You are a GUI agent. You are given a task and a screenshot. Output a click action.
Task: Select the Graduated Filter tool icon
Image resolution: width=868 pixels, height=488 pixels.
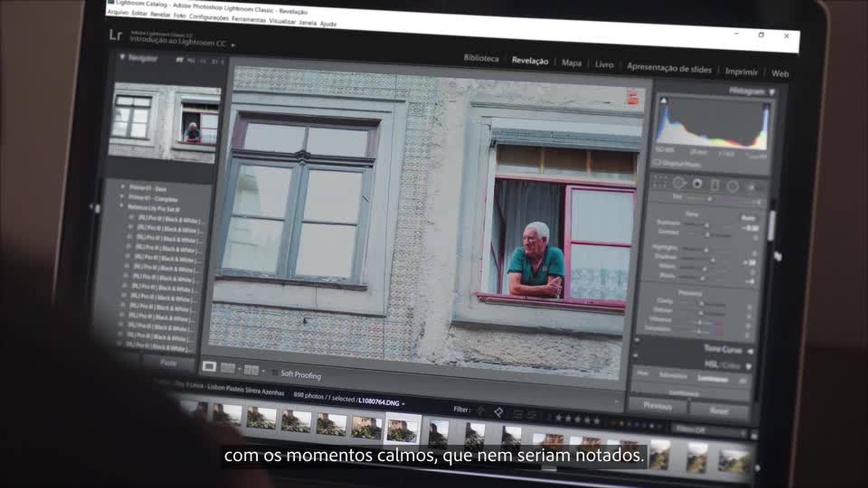(x=715, y=185)
